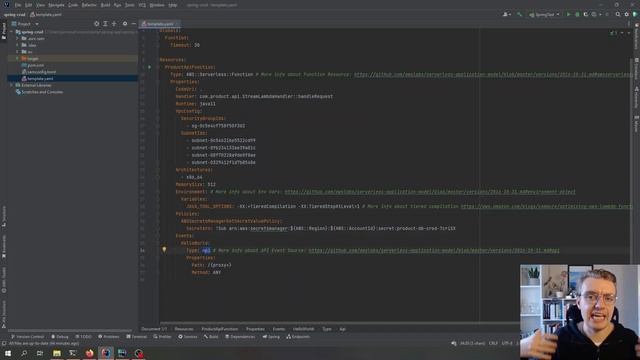Expand the .idea folder
Image resolution: width=640 pixels, height=360 pixels.
click(x=17, y=45)
